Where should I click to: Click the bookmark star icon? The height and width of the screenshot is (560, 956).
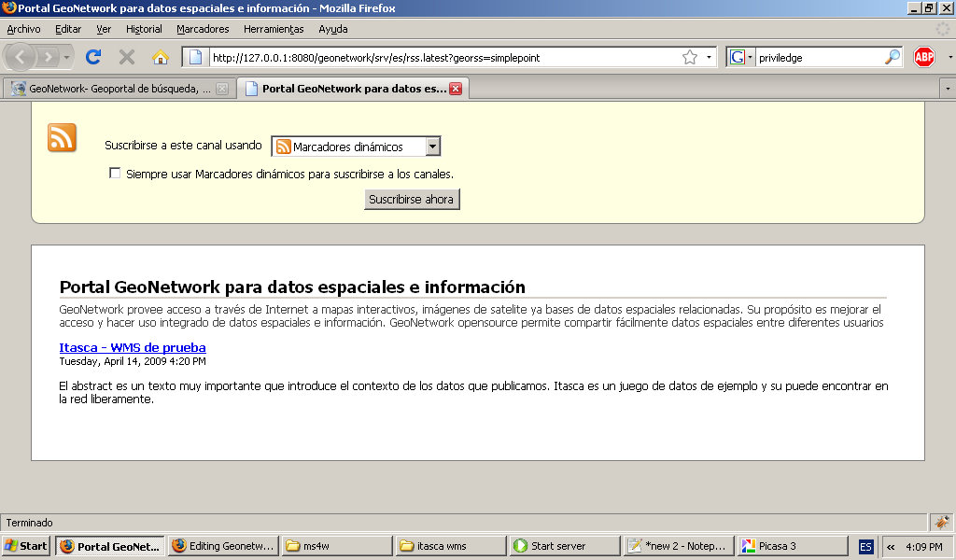coord(689,58)
